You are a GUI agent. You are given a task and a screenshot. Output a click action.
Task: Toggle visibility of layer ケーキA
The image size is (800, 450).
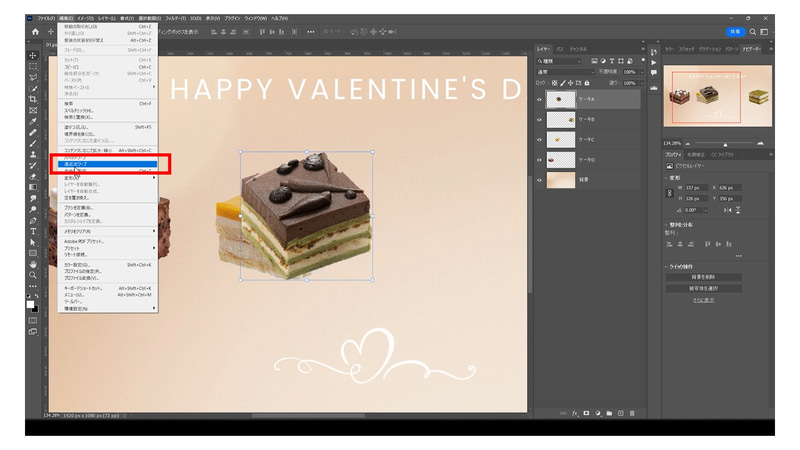tap(539, 99)
